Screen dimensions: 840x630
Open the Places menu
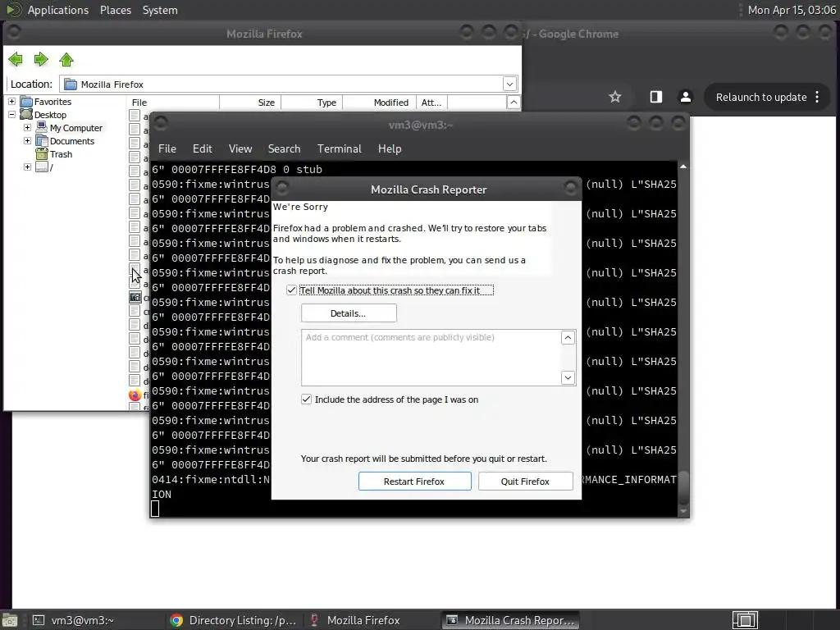coord(116,10)
